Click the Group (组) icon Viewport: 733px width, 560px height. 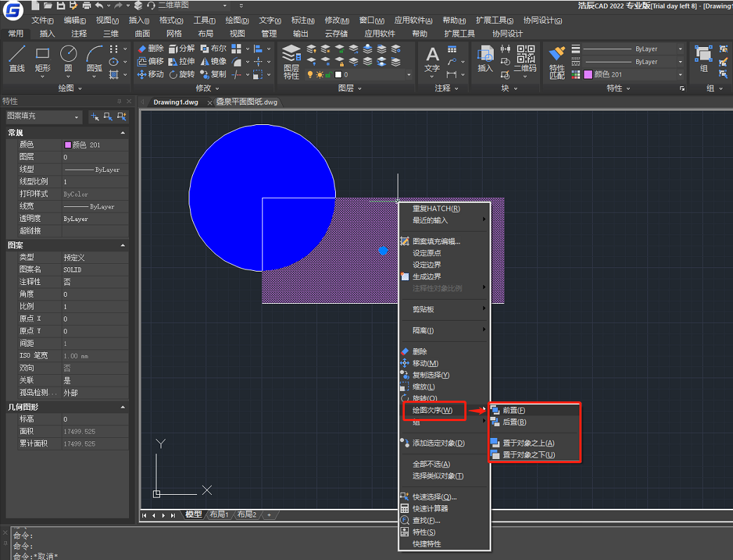click(x=704, y=59)
